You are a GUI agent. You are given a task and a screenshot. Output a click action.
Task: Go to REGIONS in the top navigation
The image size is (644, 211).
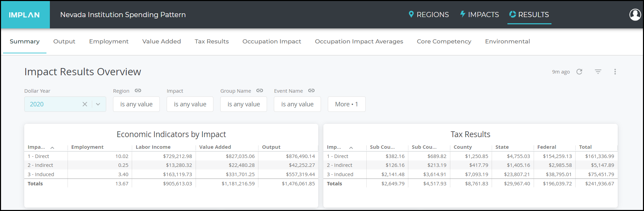pos(429,15)
